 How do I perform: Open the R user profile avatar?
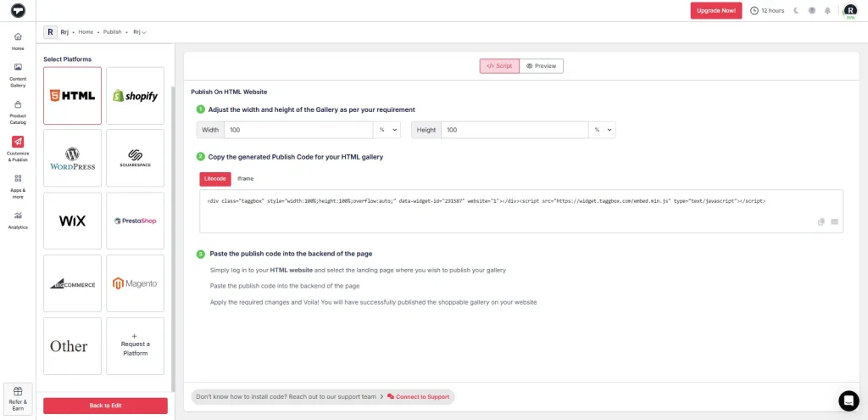[849, 10]
